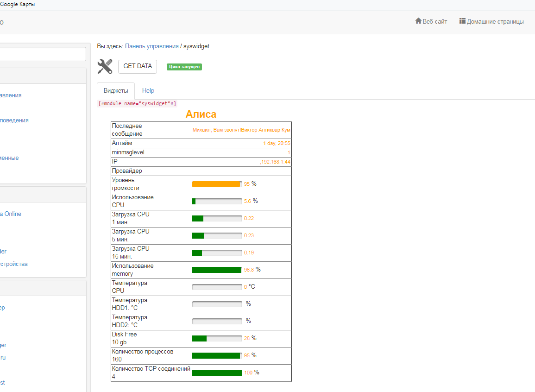This screenshot has width=535, height=392.
Task: Click the Количество TCP соединений progress bar
Action: coord(217,373)
